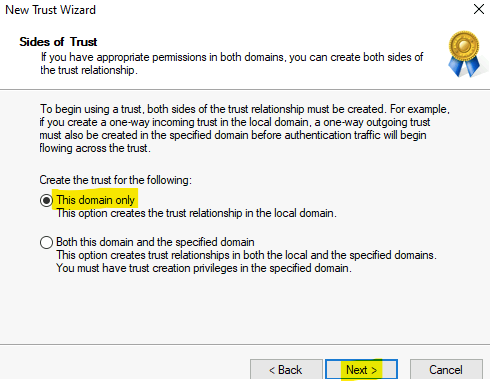
Task: Click the 'Sides of Trust' heading
Action: coord(58,42)
